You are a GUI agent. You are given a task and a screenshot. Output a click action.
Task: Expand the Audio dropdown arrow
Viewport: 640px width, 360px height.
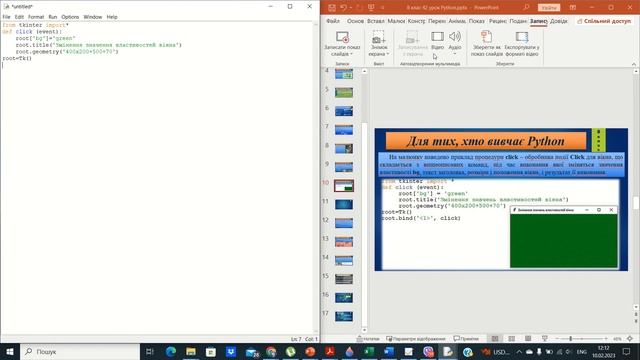click(455, 54)
